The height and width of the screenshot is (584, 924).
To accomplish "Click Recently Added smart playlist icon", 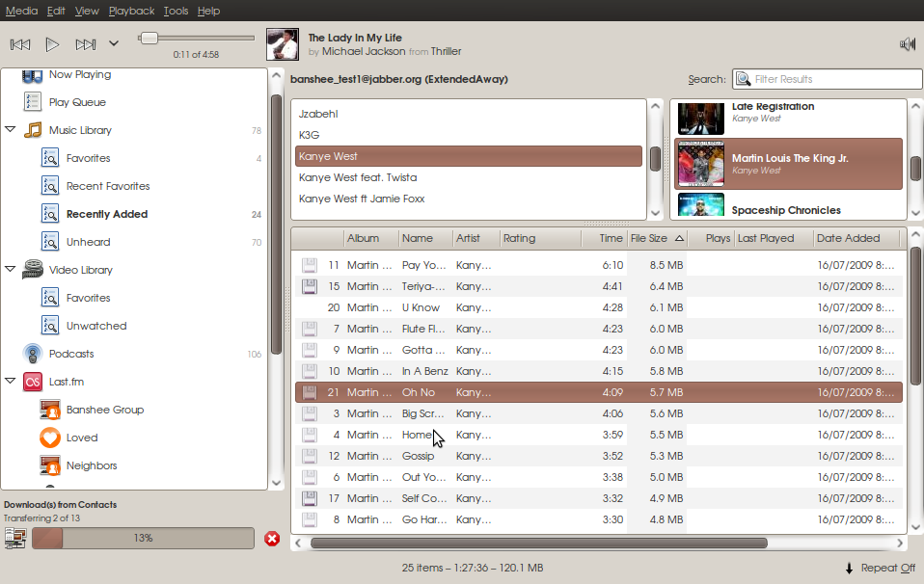I will click(x=50, y=214).
